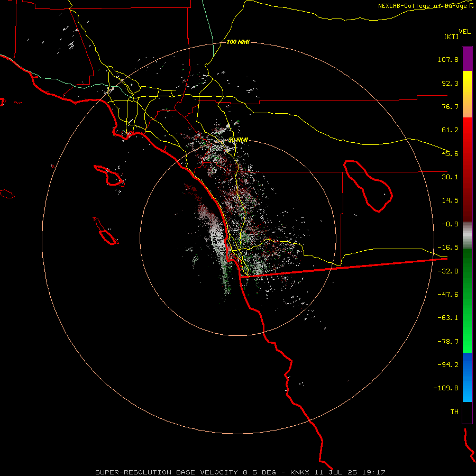476x476 pixels.
Task: Click the -32.0 legend value
Action: point(448,271)
